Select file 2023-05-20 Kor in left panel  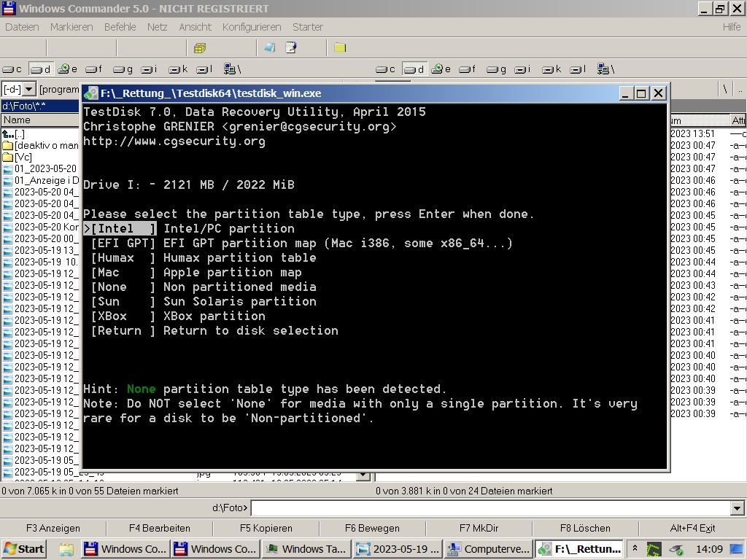(41, 227)
